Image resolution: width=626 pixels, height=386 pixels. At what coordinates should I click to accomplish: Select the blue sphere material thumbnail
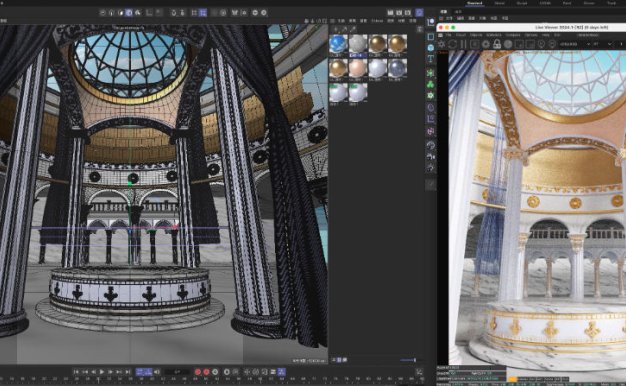coord(338,44)
